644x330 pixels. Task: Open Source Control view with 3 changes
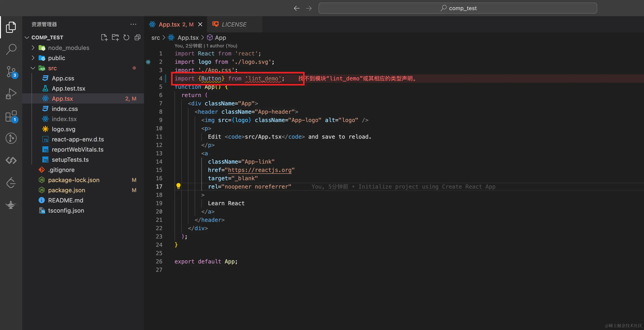coord(11,72)
